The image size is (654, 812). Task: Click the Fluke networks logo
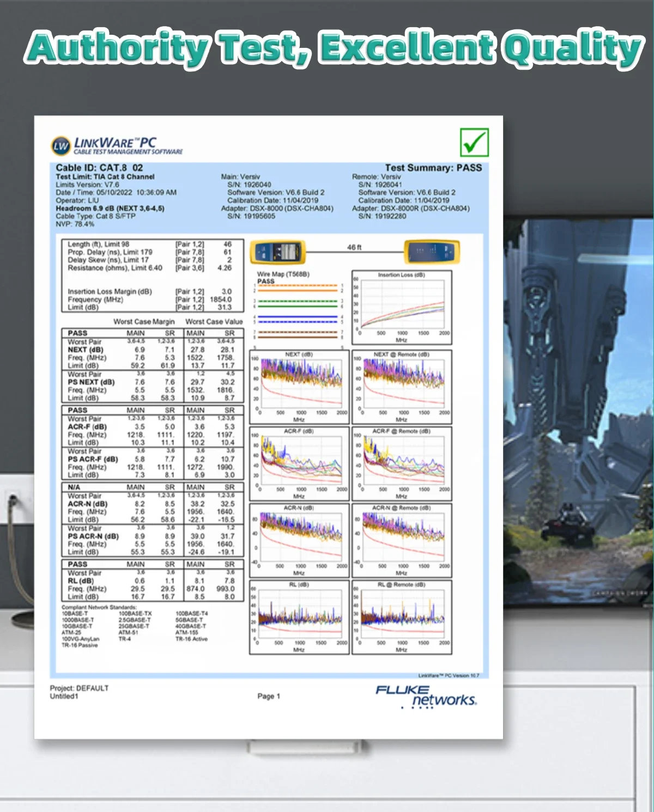426,697
